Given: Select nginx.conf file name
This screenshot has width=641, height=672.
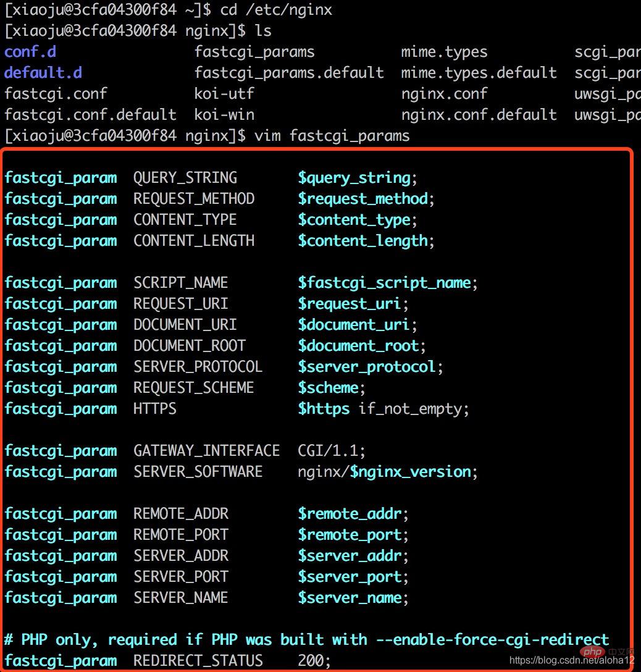Looking at the screenshot, I should (445, 94).
